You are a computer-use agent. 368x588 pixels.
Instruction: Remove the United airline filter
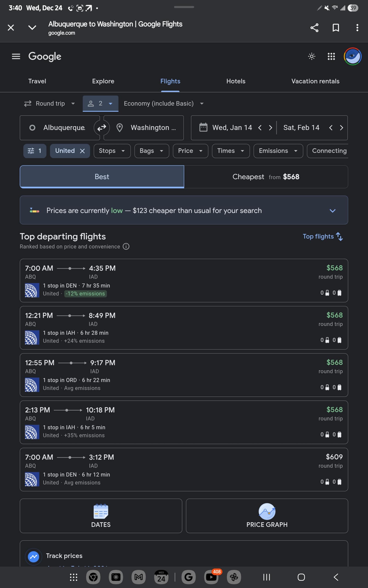tap(82, 151)
